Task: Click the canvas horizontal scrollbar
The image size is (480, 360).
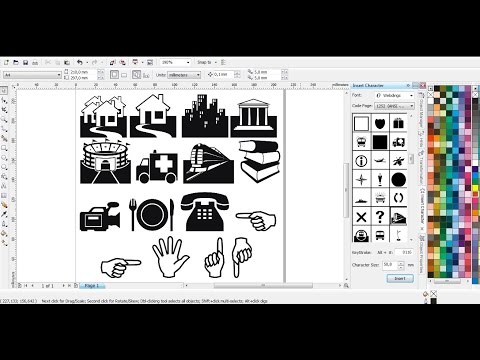Action: 263,286
